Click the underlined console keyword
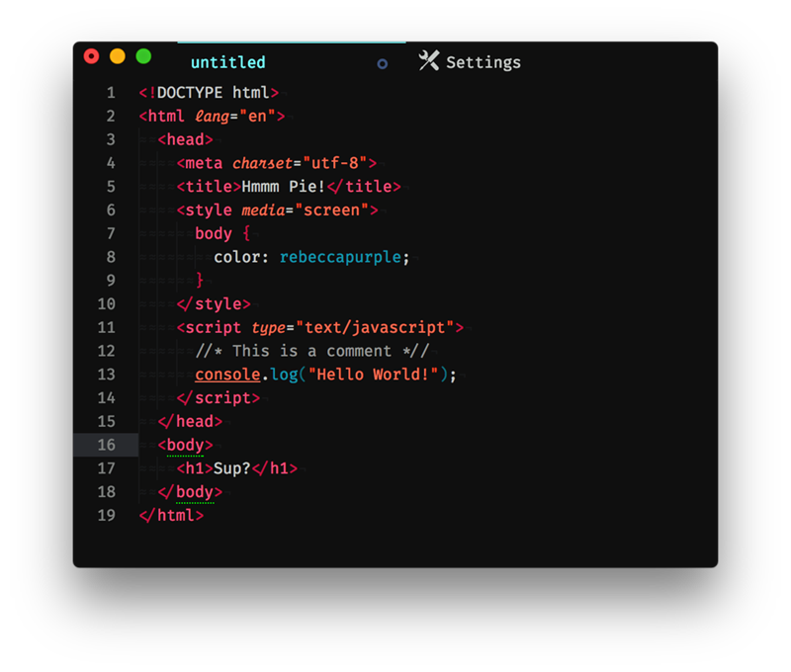This screenshot has width=791, height=672. point(227,375)
